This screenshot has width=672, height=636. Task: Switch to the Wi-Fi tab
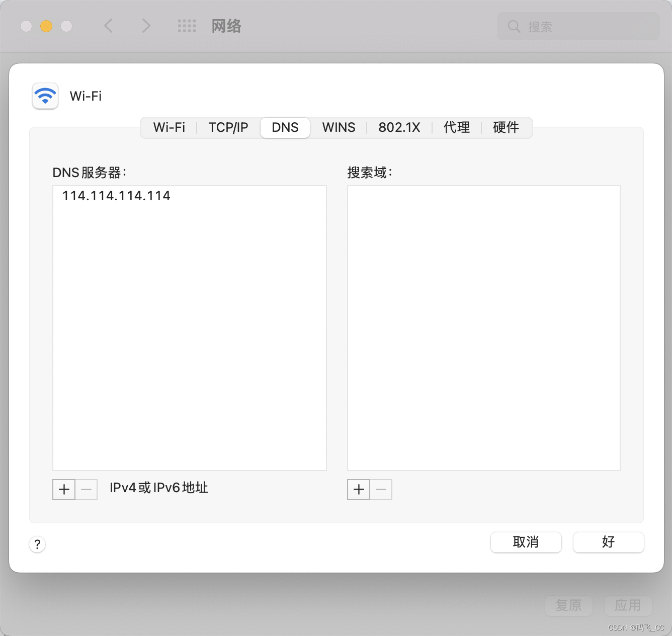[169, 127]
